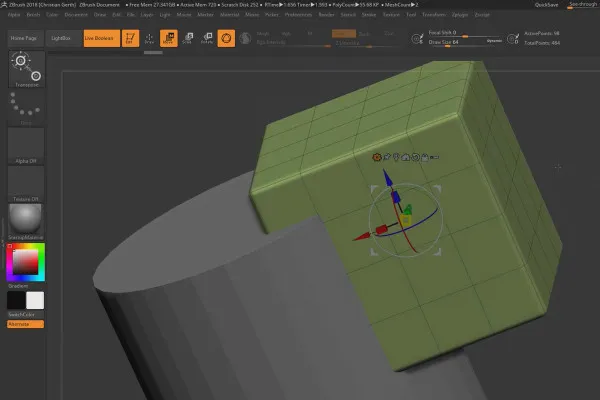Open the Texture Off selector
Image resolution: width=600 pixels, height=400 pixels.
tap(26, 184)
